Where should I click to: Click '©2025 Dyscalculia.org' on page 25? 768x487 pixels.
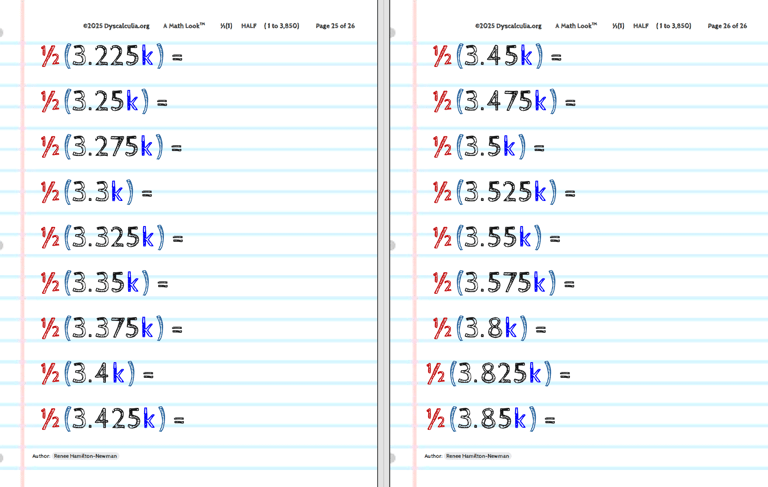116,26
